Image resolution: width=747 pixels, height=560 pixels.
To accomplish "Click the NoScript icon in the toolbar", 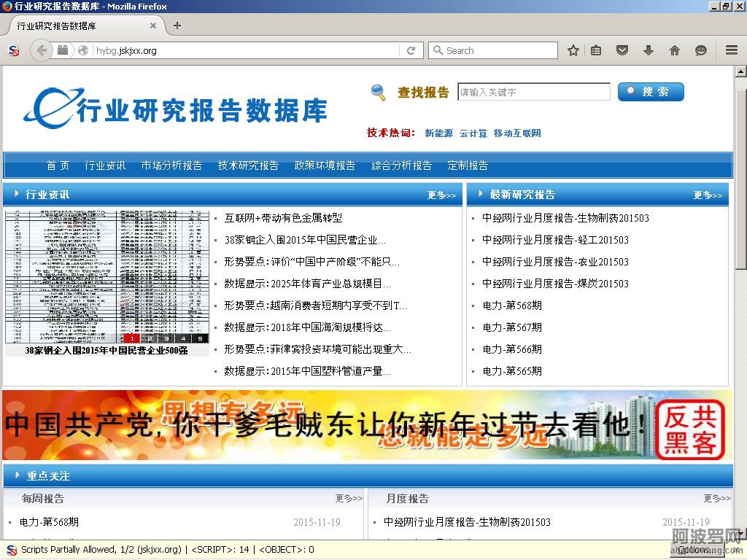I will (13, 50).
